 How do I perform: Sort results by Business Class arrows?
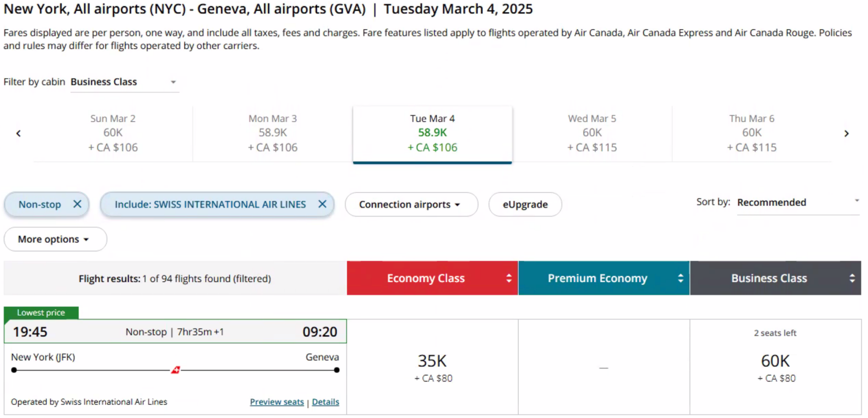[852, 278]
